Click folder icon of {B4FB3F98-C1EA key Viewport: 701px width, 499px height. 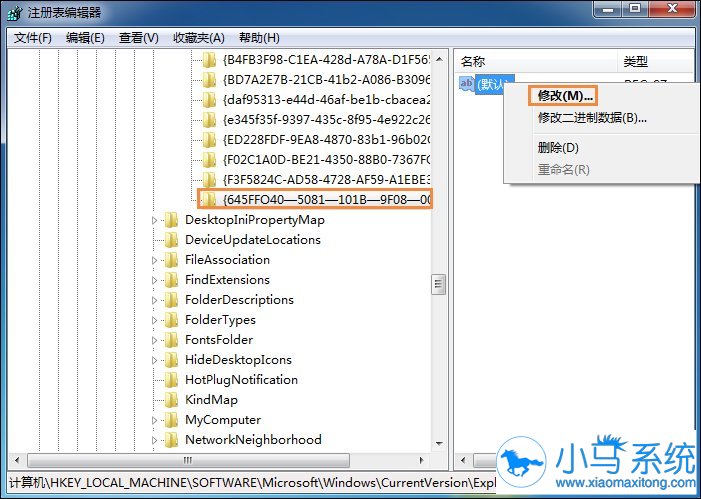pos(209,59)
